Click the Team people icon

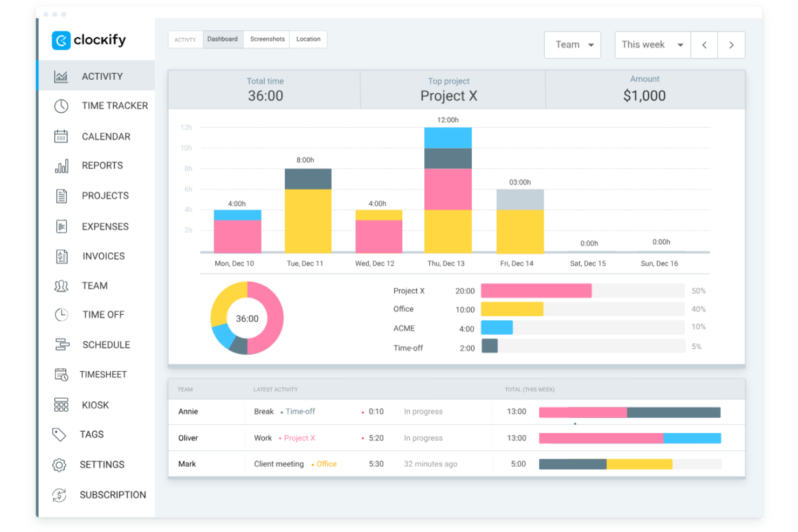(61, 286)
